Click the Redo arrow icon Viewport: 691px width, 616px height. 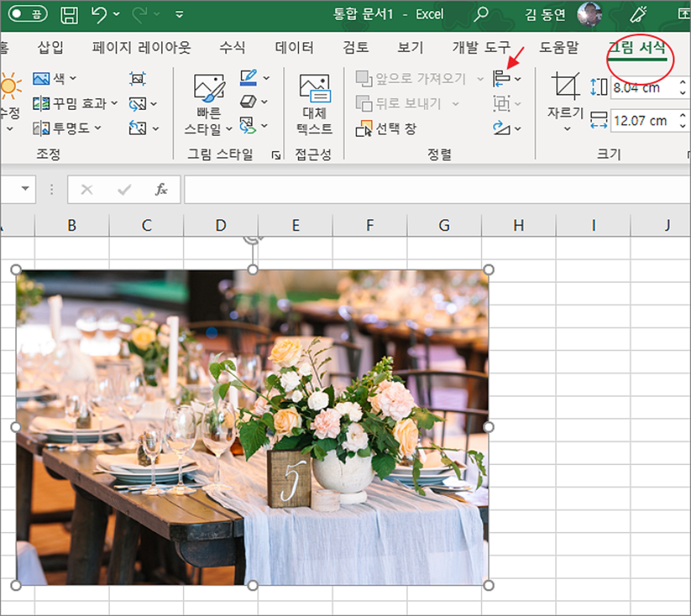tap(139, 14)
